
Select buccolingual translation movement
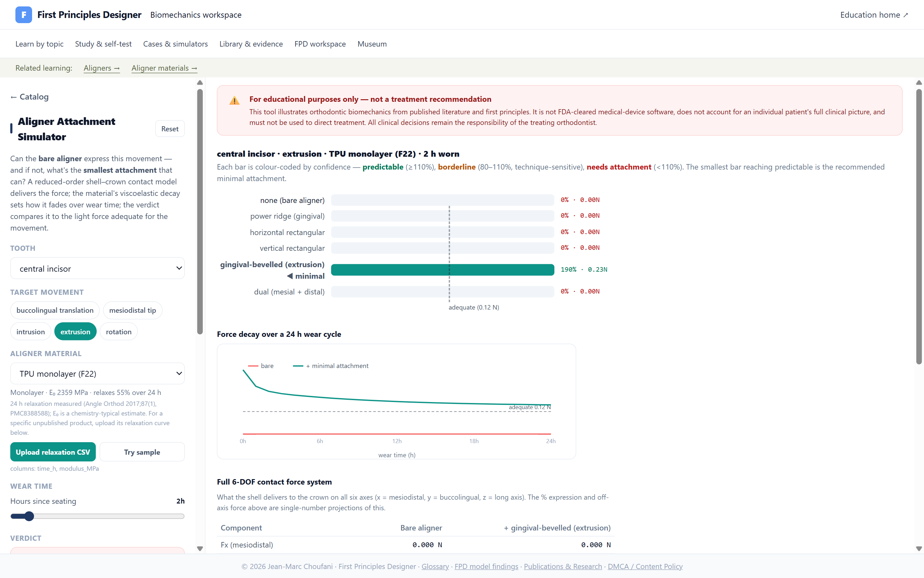tap(55, 310)
